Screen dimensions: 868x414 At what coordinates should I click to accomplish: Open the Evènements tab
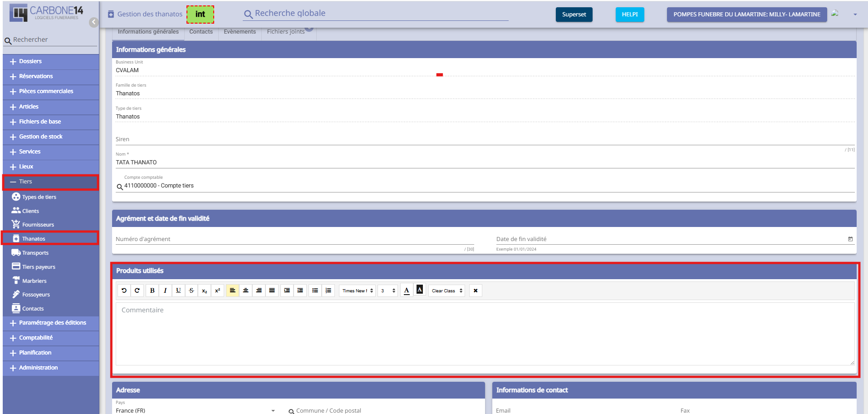240,32
